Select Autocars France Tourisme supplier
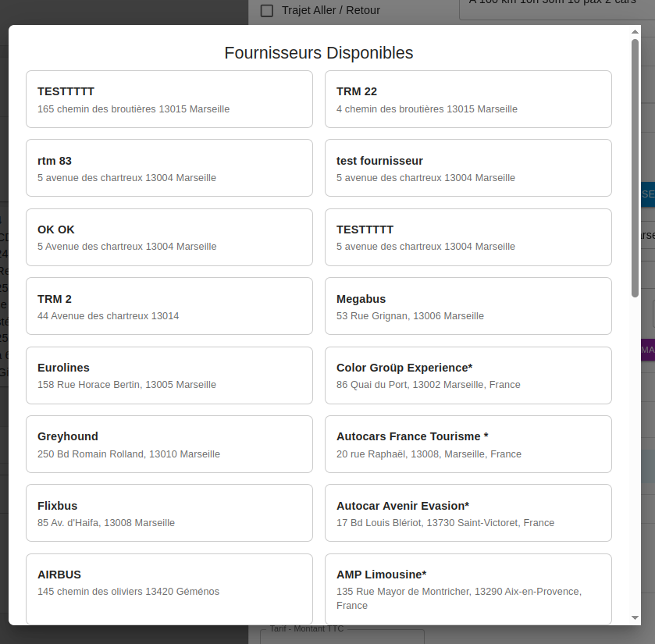The width and height of the screenshot is (655, 644). click(468, 444)
